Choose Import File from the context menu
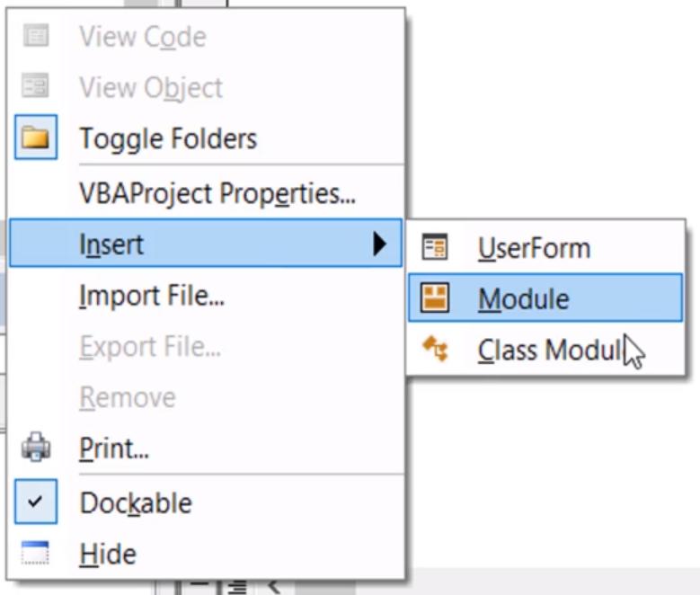700x595 pixels. click(x=152, y=295)
